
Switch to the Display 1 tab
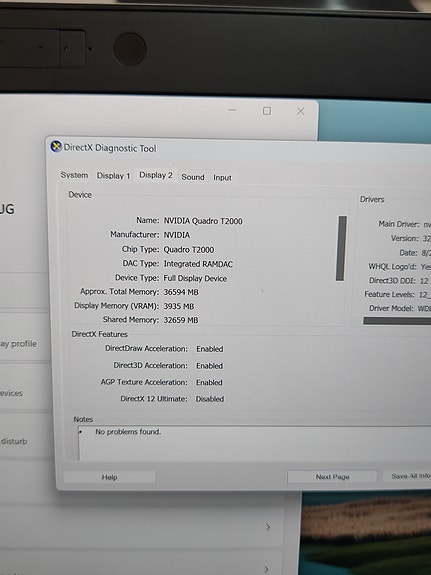coord(113,176)
